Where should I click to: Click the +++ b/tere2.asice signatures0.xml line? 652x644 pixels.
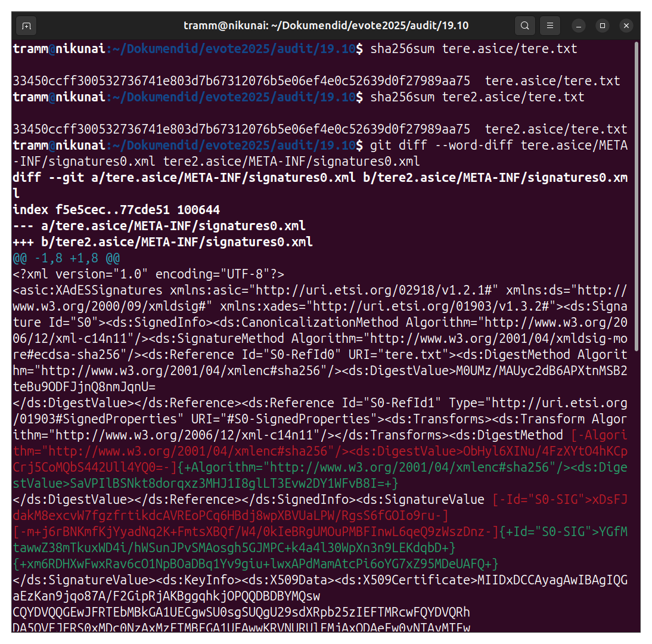(163, 242)
